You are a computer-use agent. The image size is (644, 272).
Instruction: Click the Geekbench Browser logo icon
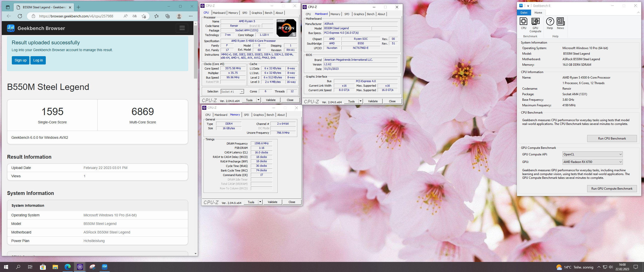pyautogui.click(x=11, y=28)
